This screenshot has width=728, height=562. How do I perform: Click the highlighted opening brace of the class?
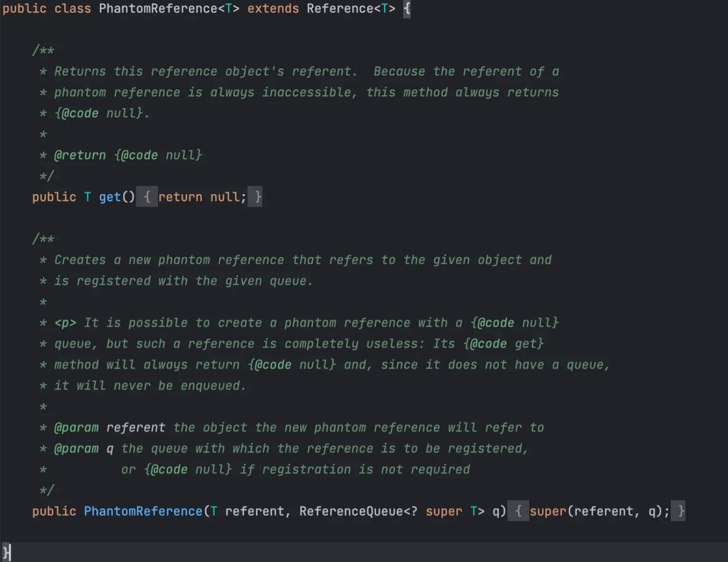pyautogui.click(x=407, y=8)
